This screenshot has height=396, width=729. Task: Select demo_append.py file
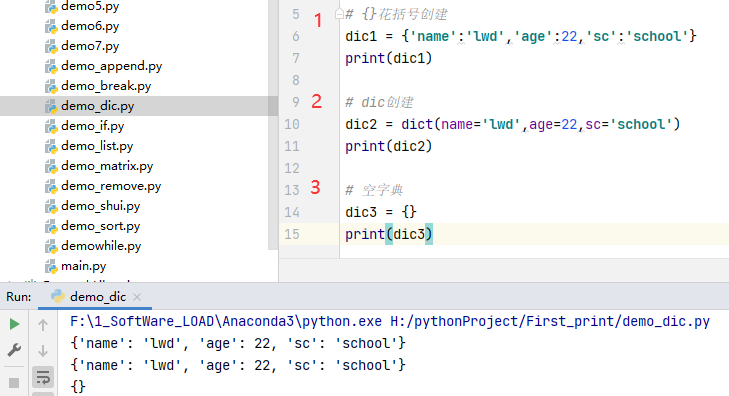[112, 66]
